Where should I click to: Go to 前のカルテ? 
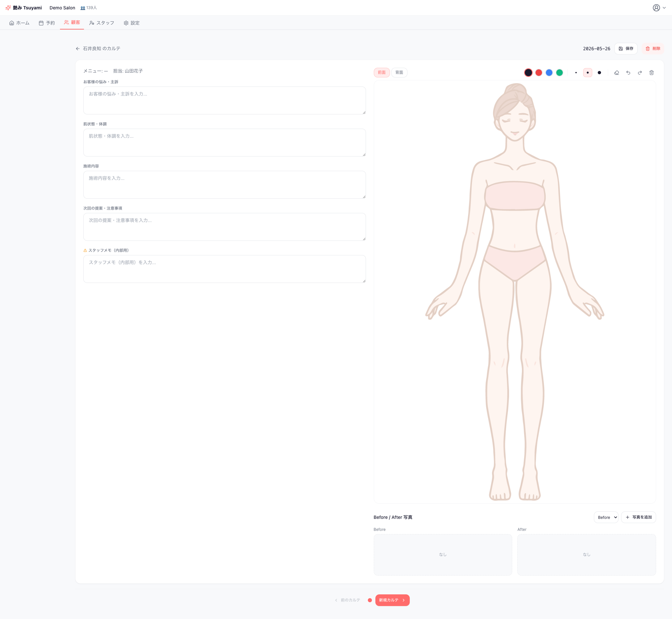[347, 600]
